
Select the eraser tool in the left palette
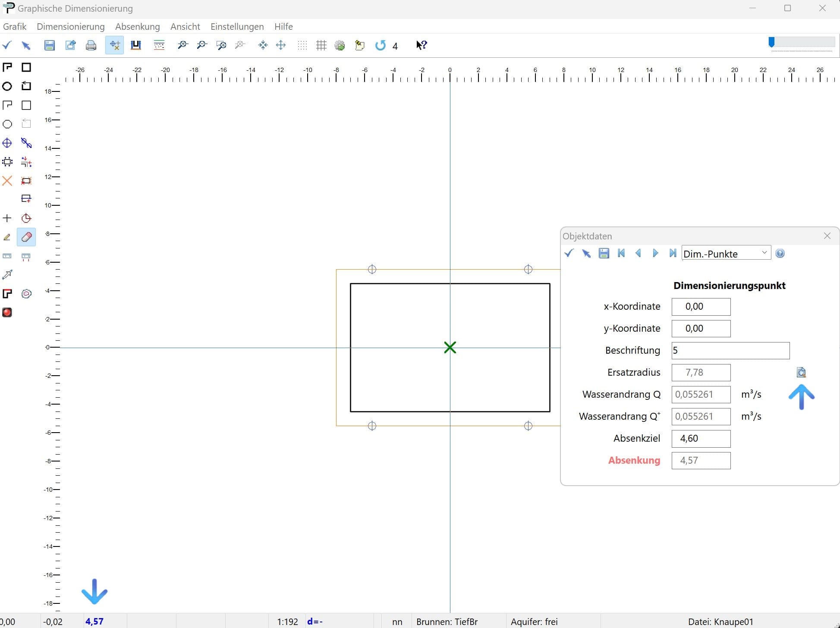click(26, 237)
